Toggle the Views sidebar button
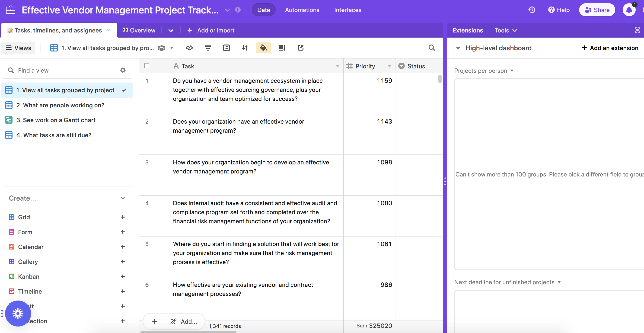 (x=19, y=48)
